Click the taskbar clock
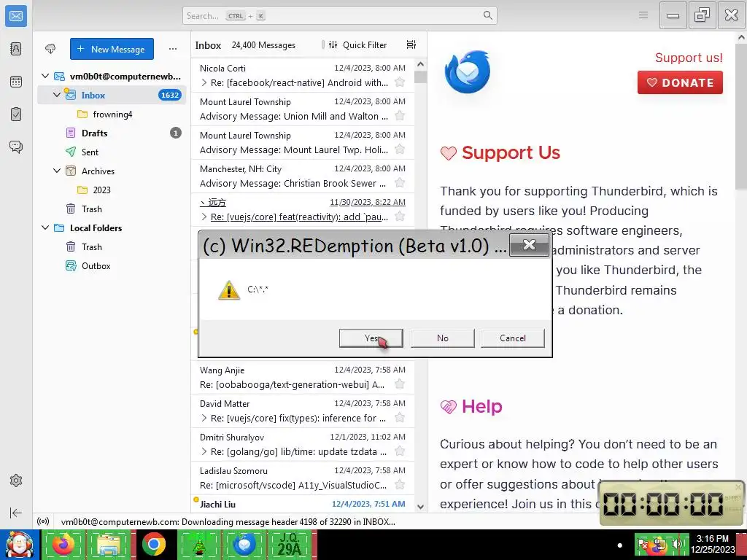The height and width of the screenshot is (560, 747). coord(712,544)
